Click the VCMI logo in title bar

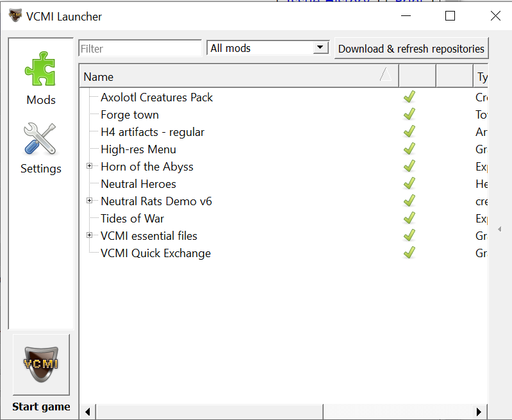[x=15, y=16]
